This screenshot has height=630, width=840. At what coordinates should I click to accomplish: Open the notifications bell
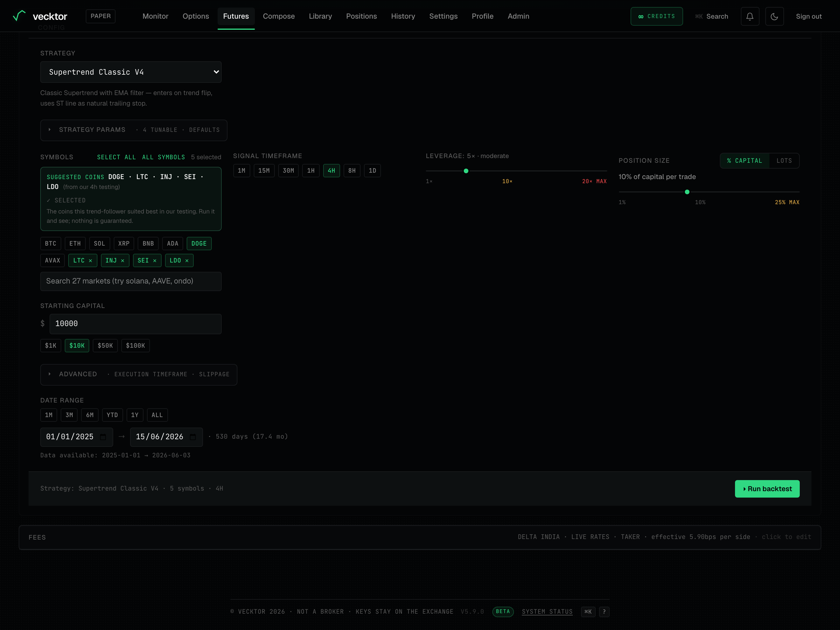tap(750, 16)
